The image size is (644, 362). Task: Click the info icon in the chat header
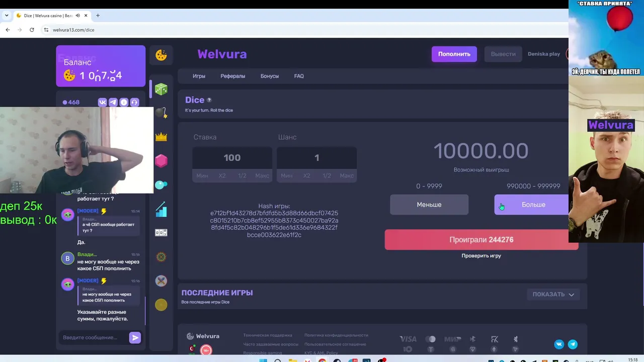124,102
